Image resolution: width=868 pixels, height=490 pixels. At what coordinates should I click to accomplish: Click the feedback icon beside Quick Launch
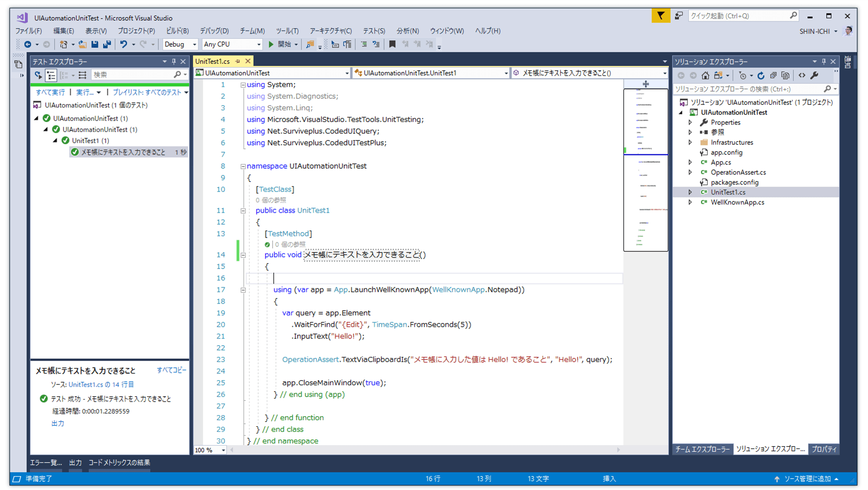[679, 16]
